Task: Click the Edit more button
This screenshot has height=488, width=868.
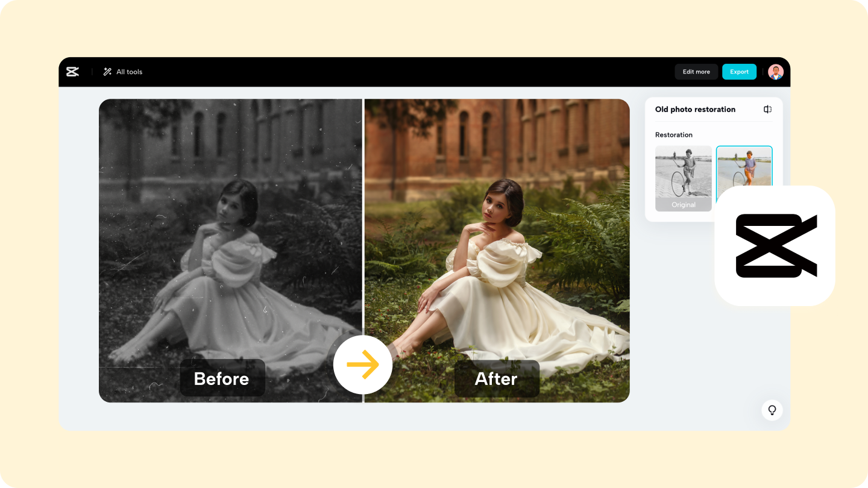Action: [696, 72]
